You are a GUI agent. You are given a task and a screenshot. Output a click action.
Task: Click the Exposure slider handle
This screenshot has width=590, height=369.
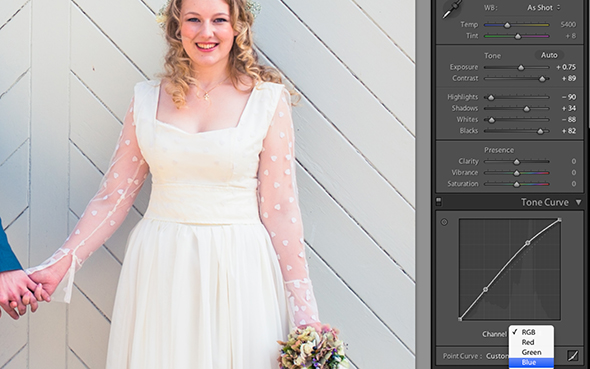tap(521, 68)
